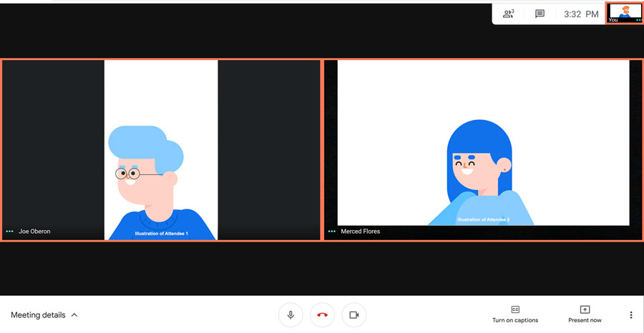Screen dimensions: 644x333
Task: Select Joe Oberon's video tile
Action: tap(161, 150)
